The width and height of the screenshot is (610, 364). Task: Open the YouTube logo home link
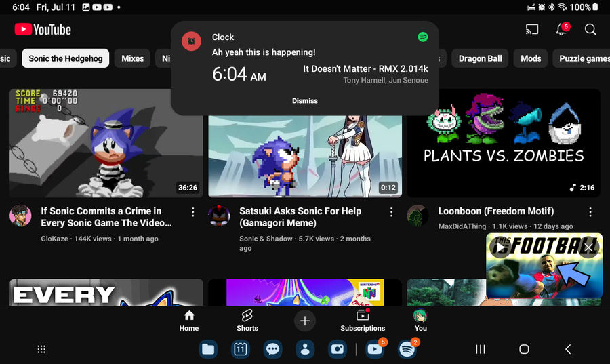point(43,30)
